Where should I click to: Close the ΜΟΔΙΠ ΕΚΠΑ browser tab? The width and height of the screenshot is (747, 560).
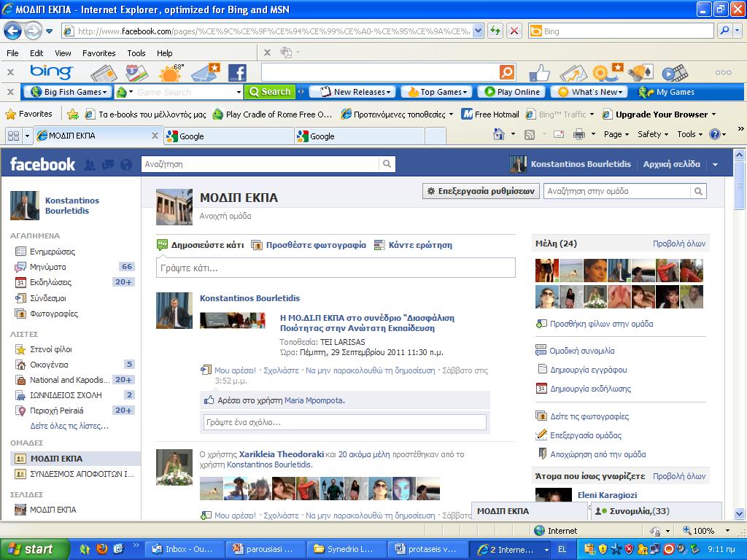[x=155, y=136]
